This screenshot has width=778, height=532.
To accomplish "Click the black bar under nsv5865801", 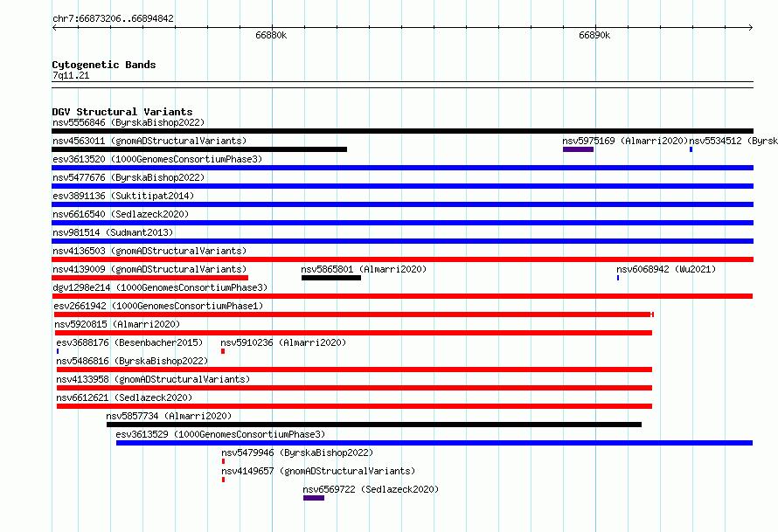I will point(331,278).
